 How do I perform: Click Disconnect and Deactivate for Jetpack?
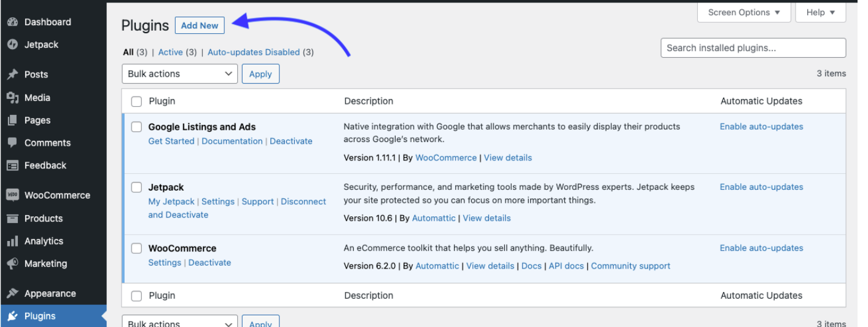point(237,208)
